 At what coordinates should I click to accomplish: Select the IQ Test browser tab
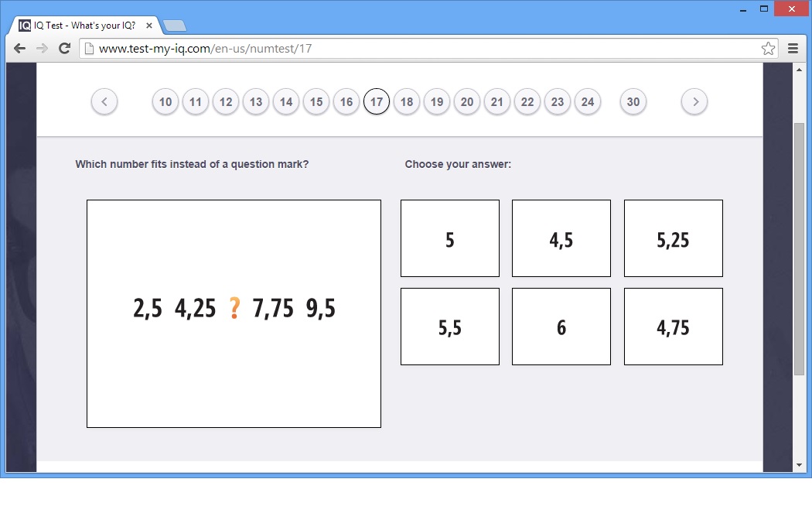pyautogui.click(x=85, y=26)
